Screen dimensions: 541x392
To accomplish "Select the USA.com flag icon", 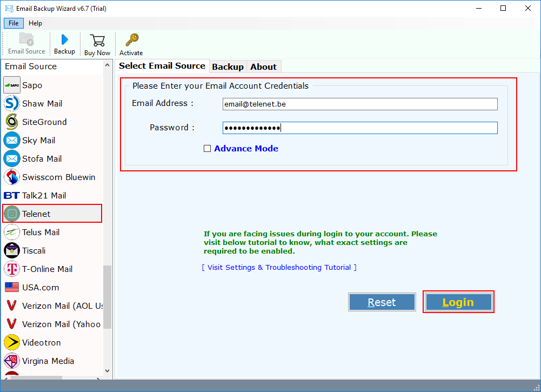I will (x=12, y=287).
